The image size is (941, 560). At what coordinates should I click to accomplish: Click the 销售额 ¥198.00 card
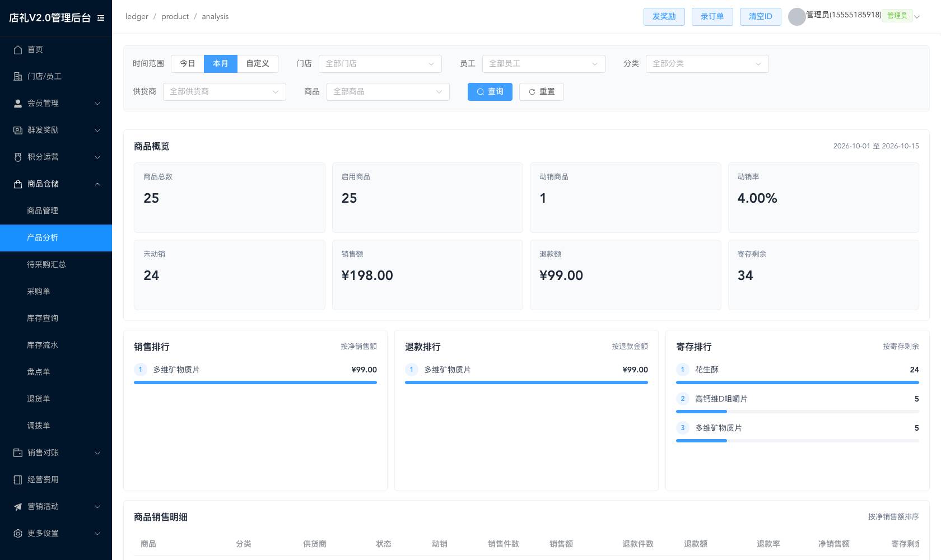point(427,275)
